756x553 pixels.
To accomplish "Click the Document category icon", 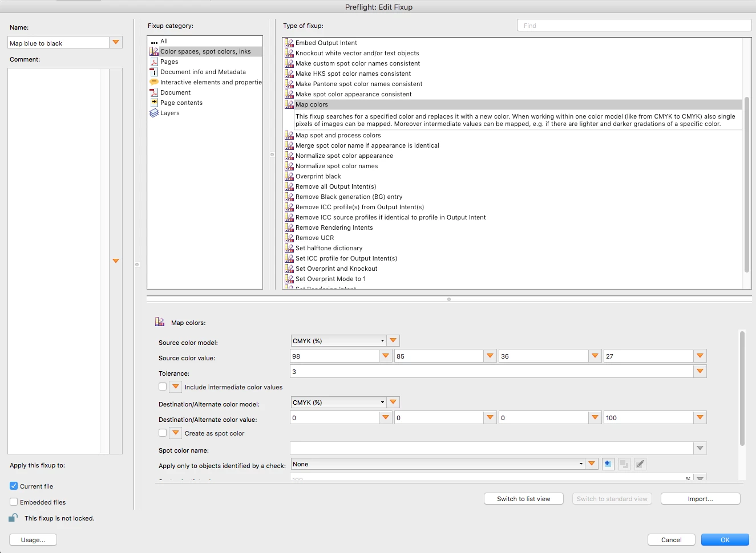I will click(x=154, y=92).
